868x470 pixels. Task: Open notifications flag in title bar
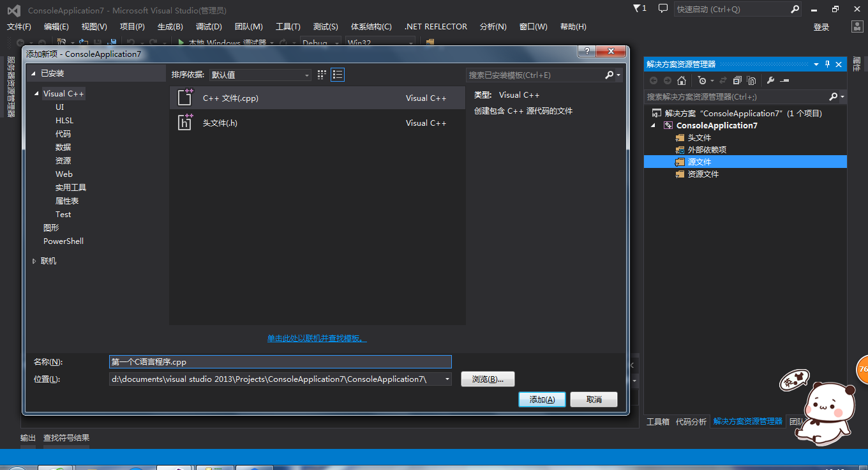[640, 9]
